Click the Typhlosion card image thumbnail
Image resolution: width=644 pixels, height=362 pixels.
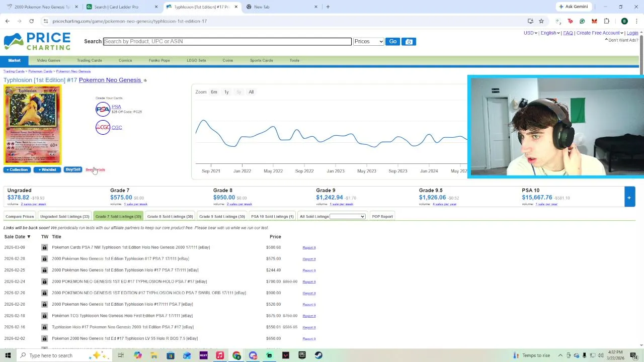[x=33, y=125]
